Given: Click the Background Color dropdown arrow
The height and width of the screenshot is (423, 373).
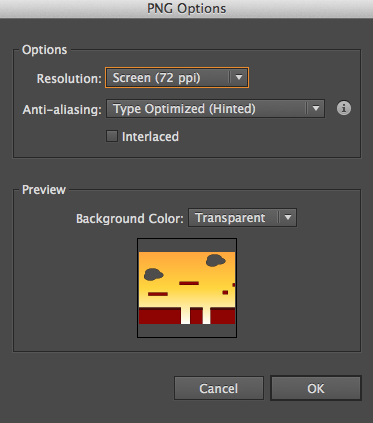Looking at the screenshot, I should (x=288, y=218).
